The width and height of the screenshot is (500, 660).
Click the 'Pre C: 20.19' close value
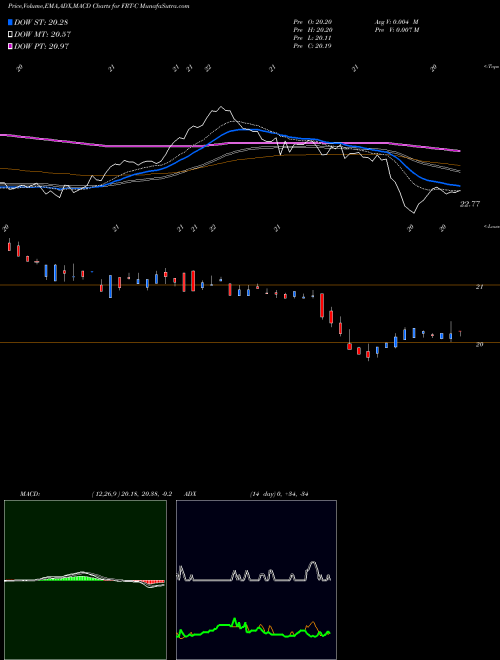point(313,46)
